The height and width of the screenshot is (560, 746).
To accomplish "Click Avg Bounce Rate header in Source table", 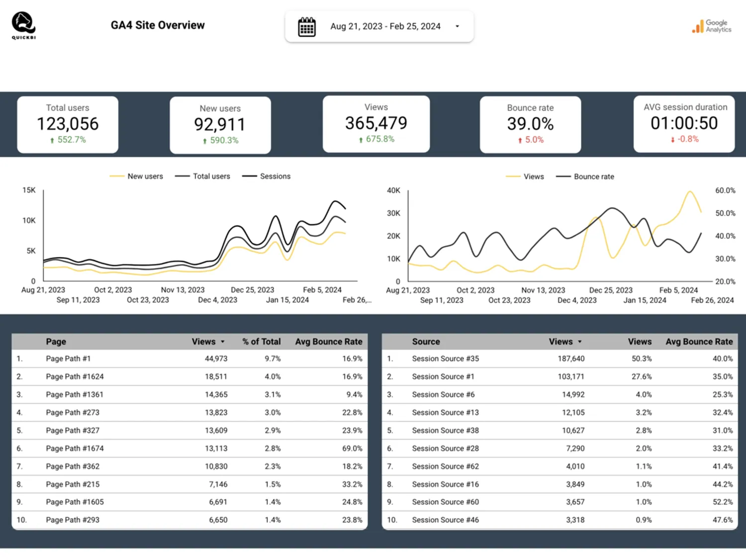I will [699, 342].
